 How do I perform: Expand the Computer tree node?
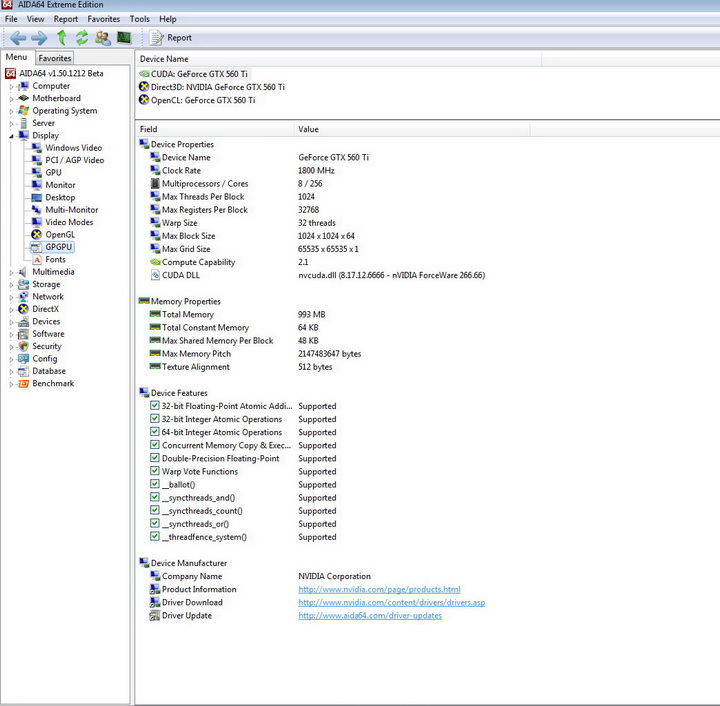[11, 86]
